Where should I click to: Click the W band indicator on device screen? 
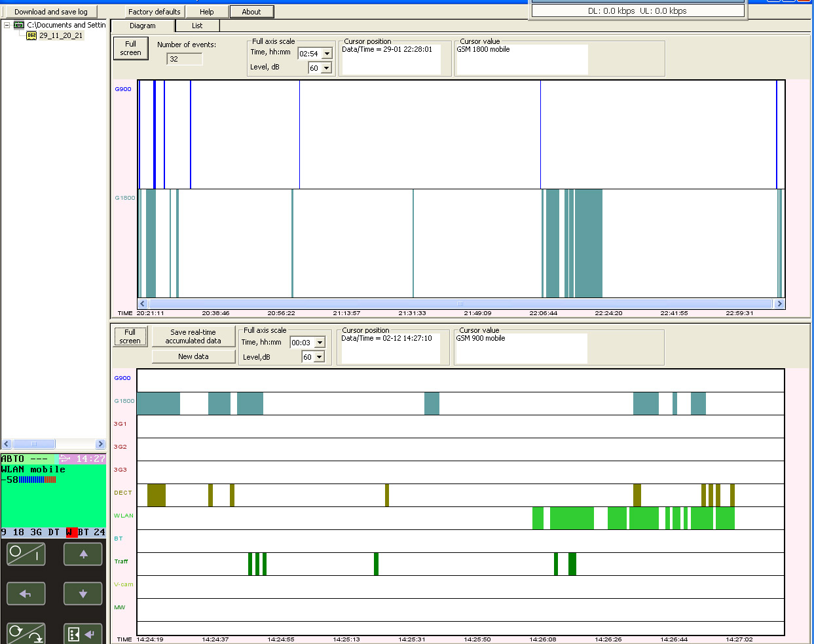71,532
